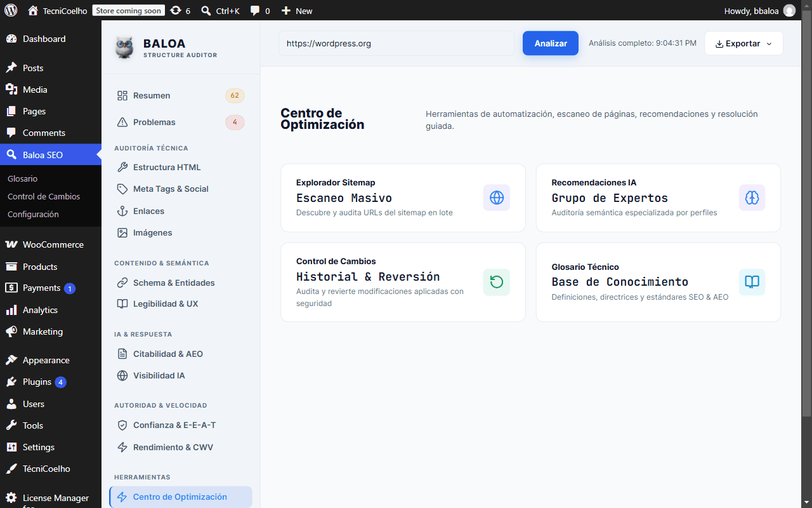Open the Base de Conocimiento card
The image size is (812, 508).
pos(658,282)
